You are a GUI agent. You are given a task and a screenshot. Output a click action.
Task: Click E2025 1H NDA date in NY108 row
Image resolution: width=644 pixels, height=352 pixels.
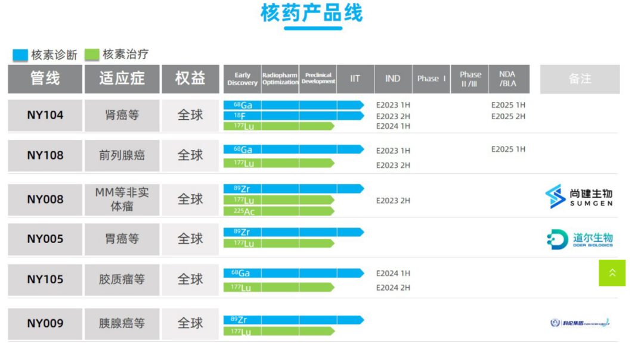tap(508, 149)
